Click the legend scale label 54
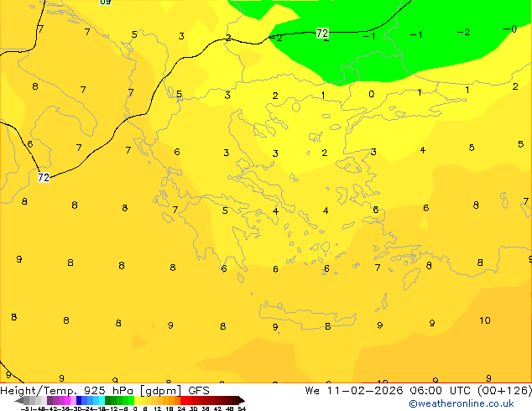This screenshot has height=411, width=532. (242, 408)
